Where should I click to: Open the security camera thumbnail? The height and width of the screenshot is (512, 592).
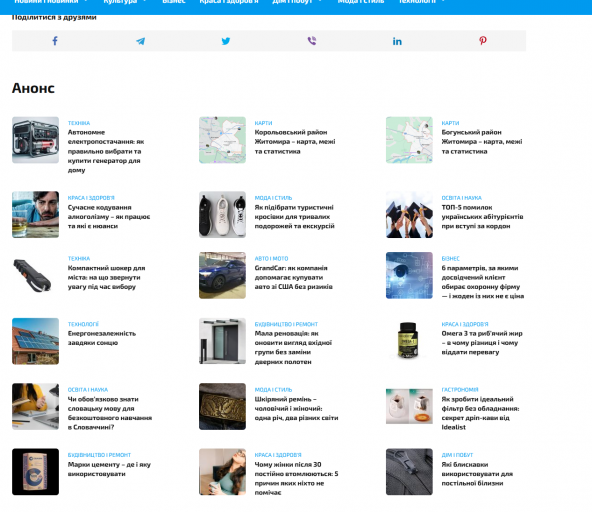pos(409,275)
